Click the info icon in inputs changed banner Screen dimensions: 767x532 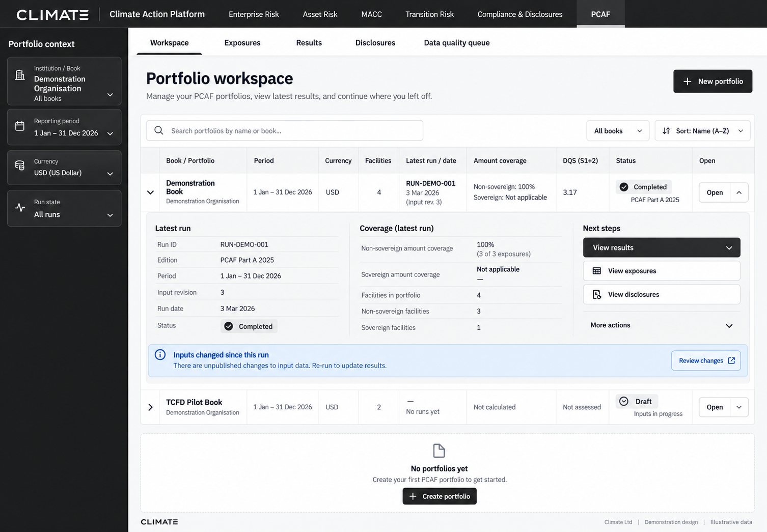(160, 355)
